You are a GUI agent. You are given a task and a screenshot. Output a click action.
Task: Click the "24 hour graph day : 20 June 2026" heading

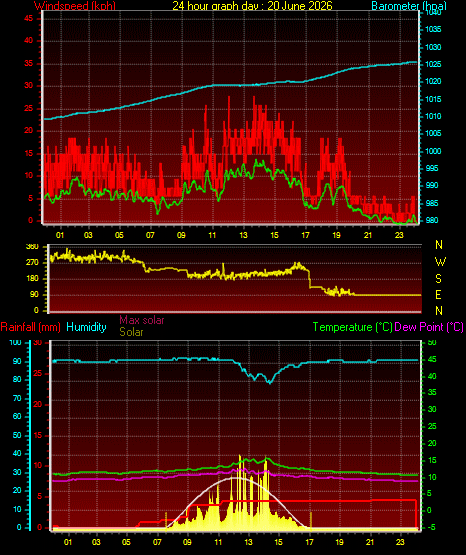(x=252, y=6)
